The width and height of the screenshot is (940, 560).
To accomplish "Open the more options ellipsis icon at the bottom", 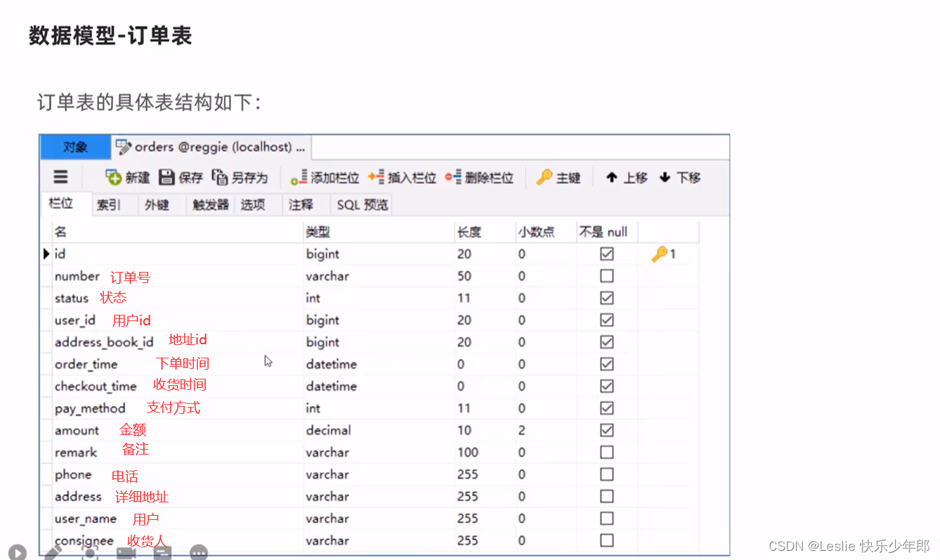I will click(x=199, y=553).
